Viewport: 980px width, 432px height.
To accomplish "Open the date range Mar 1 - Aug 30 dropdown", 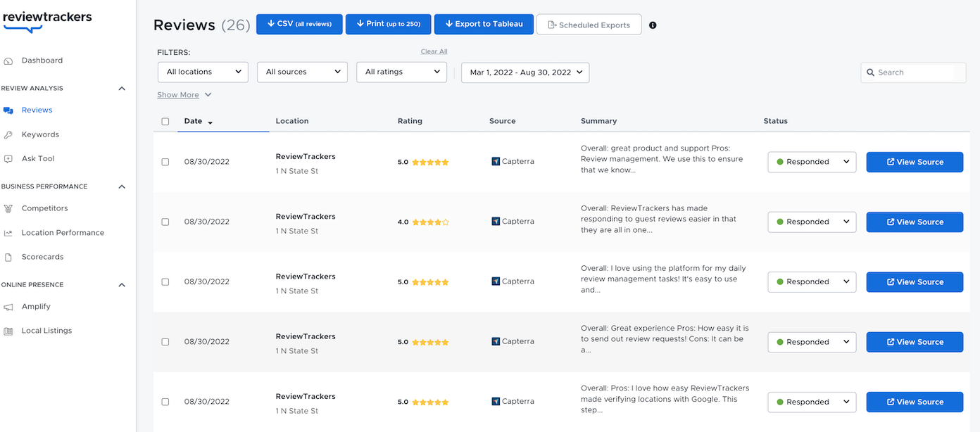I will 525,72.
